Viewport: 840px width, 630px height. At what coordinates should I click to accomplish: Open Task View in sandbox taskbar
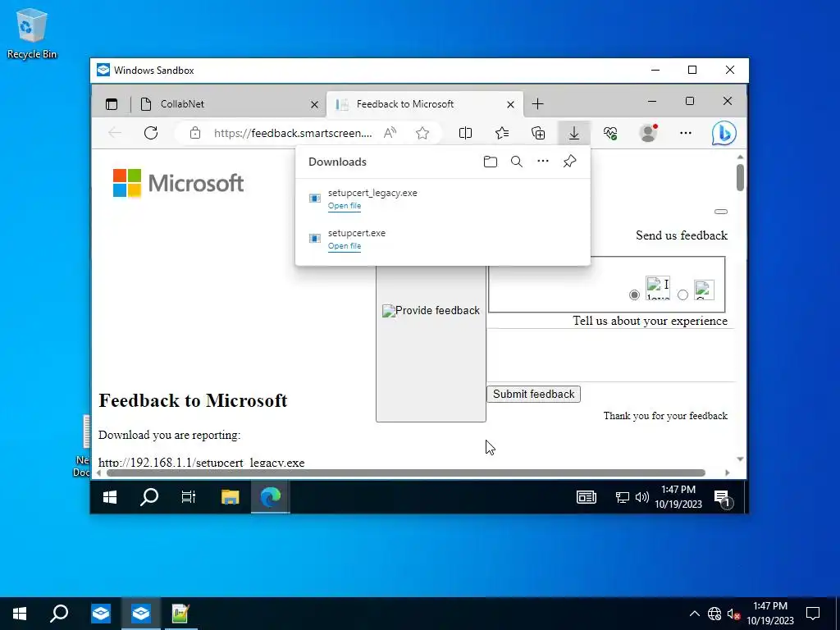(x=189, y=497)
